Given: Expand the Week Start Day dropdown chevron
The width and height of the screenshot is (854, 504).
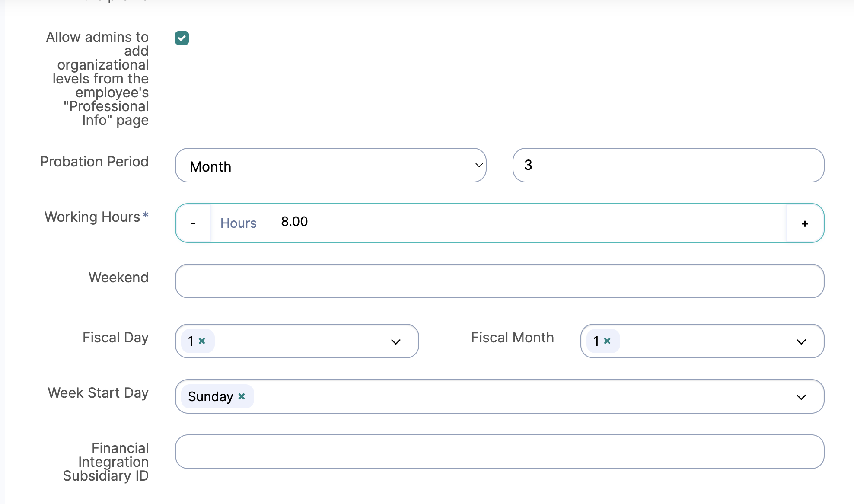Looking at the screenshot, I should click(x=801, y=397).
